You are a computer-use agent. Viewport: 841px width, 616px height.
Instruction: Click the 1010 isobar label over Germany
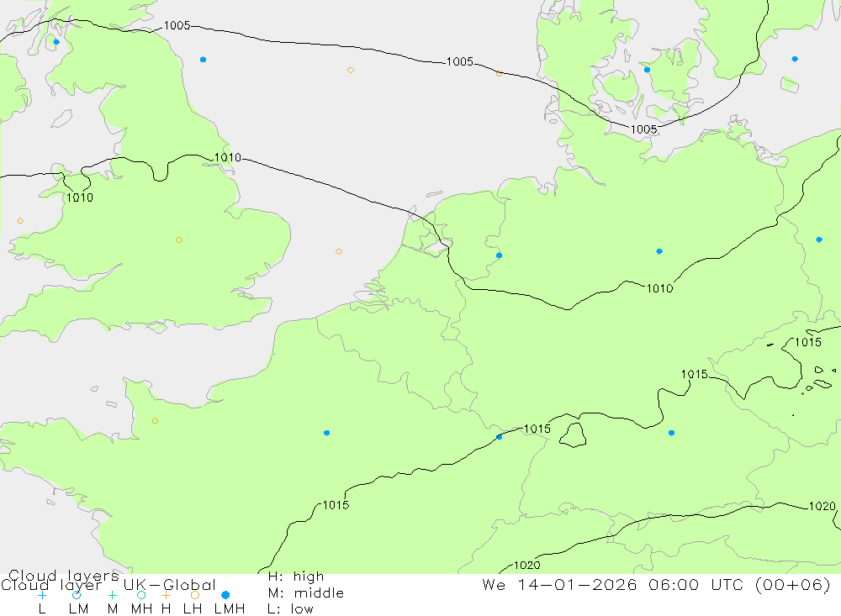point(659,288)
